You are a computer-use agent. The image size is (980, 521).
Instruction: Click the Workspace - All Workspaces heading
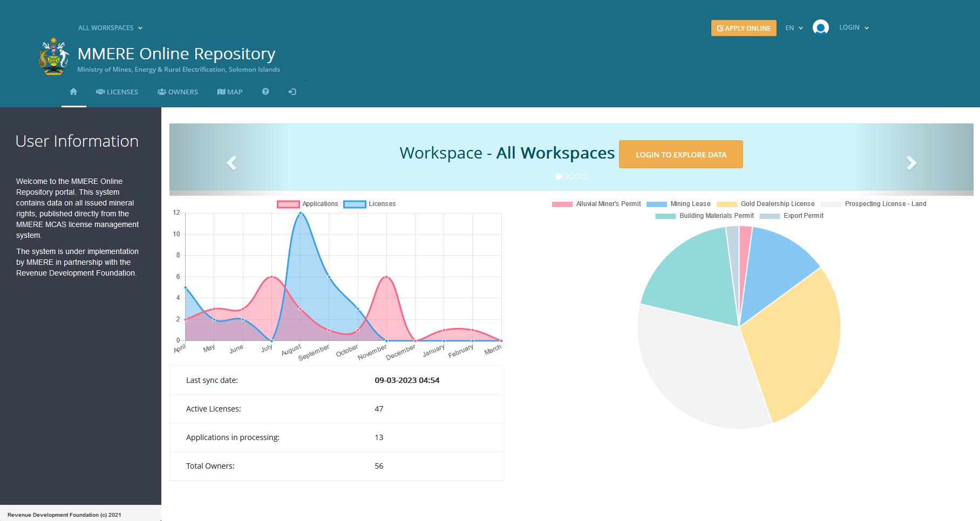point(507,153)
